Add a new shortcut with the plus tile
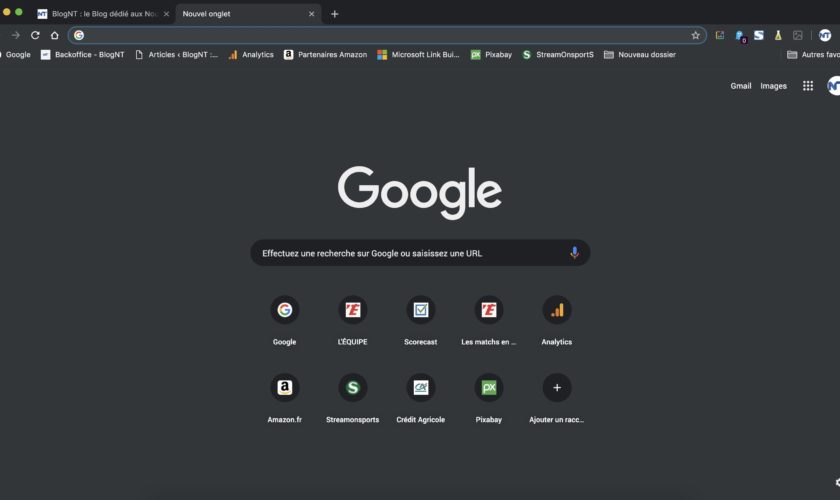 point(557,388)
